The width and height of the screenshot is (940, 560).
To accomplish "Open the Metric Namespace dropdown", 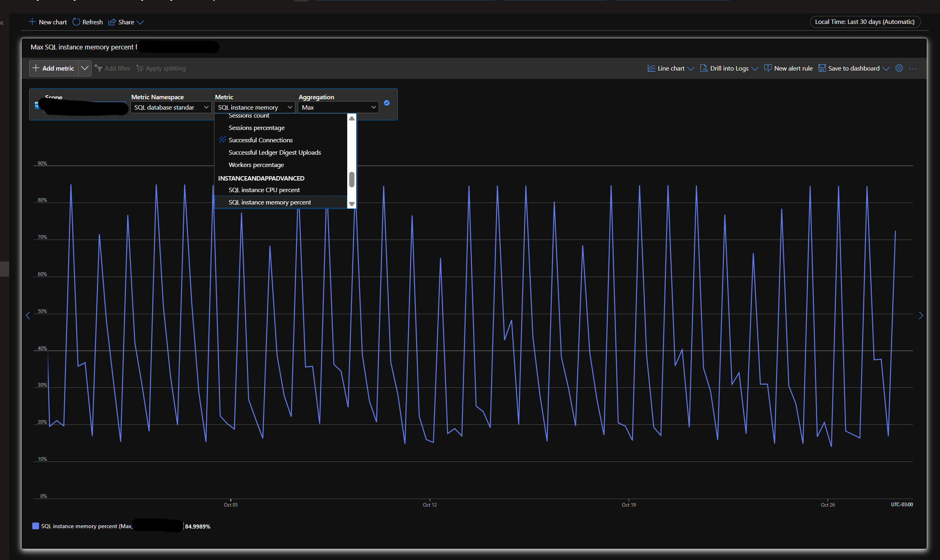I will (x=171, y=107).
